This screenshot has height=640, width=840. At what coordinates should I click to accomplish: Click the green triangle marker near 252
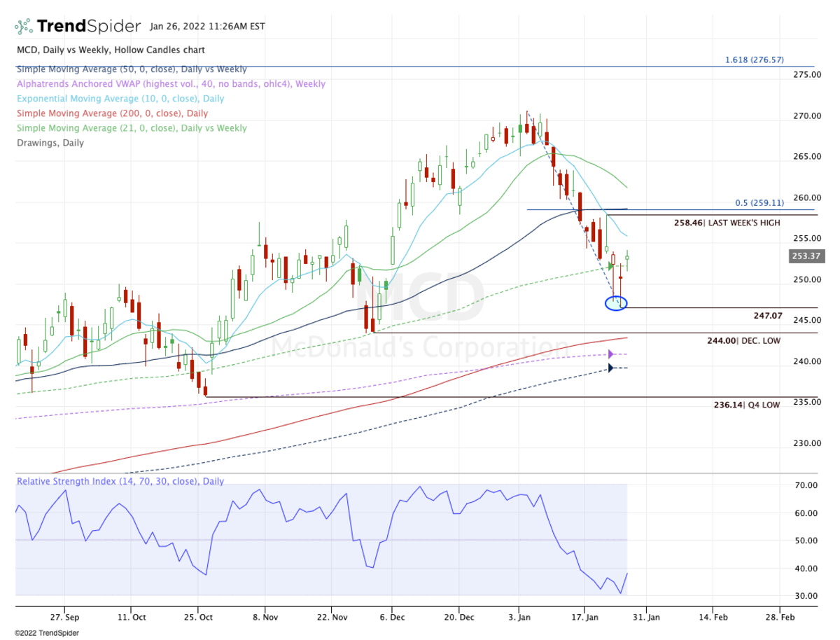611,266
